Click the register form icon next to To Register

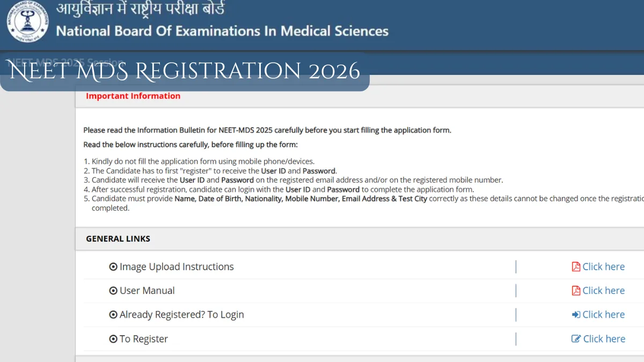pyautogui.click(x=575, y=338)
